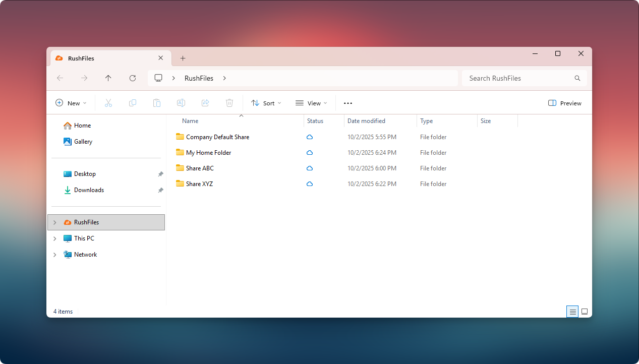Click date 10/2/2025 6:22 PM
Viewport: 639px width, 364px height.
372,184
